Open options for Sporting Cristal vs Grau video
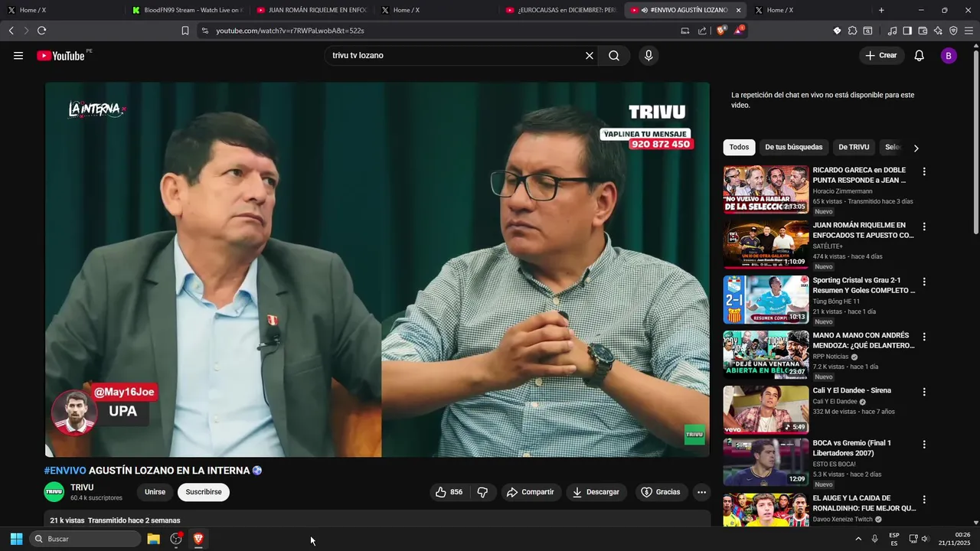Viewport: 980px width, 551px height. point(924,282)
